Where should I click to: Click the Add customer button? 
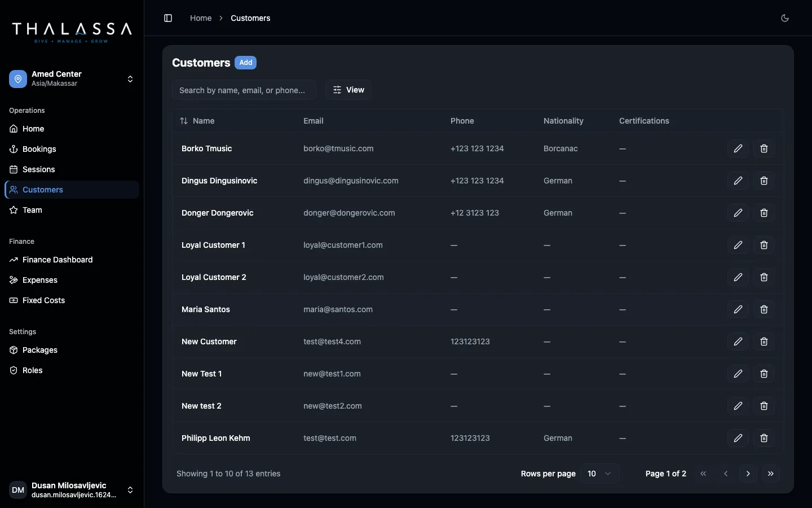[246, 63]
